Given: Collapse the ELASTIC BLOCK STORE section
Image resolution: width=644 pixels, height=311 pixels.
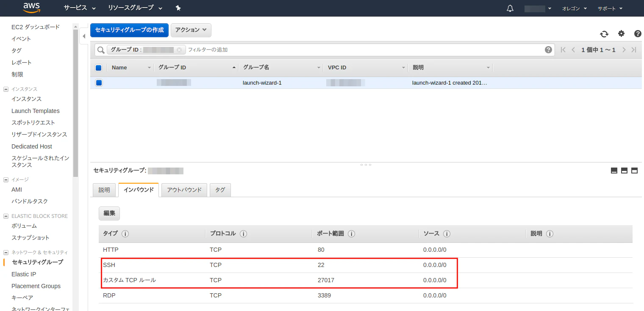Looking at the screenshot, I should coord(6,216).
